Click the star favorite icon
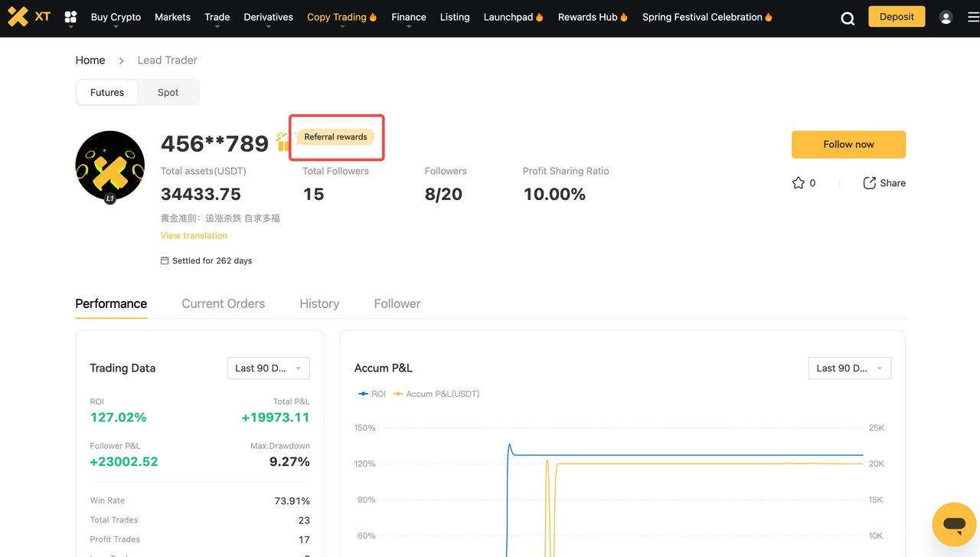The height and width of the screenshot is (557, 980). tap(798, 183)
